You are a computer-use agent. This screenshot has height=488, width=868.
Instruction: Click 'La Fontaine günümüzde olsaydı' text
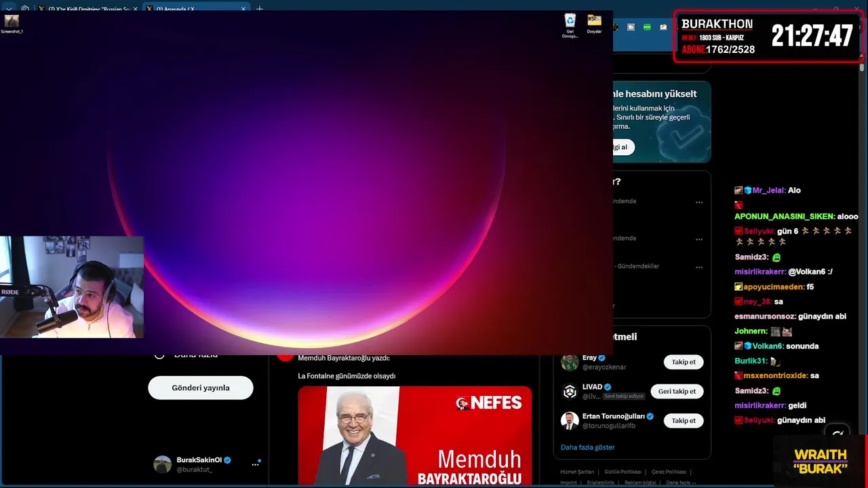coord(347,376)
